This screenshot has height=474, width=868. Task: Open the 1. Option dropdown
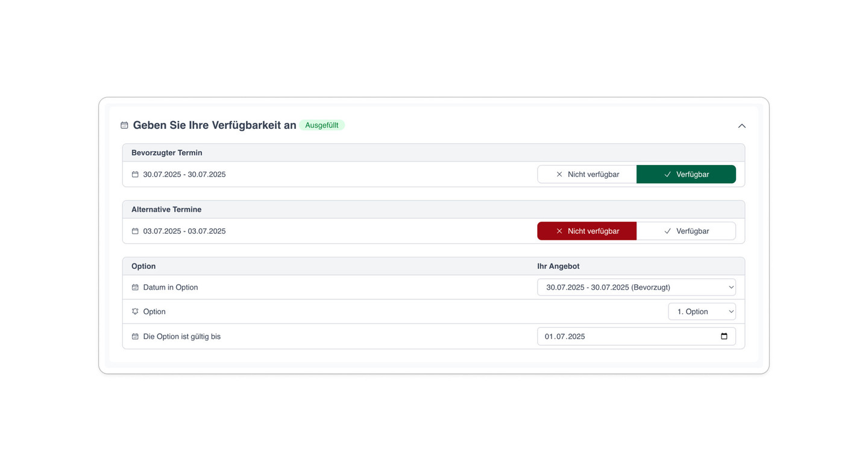[702, 311]
